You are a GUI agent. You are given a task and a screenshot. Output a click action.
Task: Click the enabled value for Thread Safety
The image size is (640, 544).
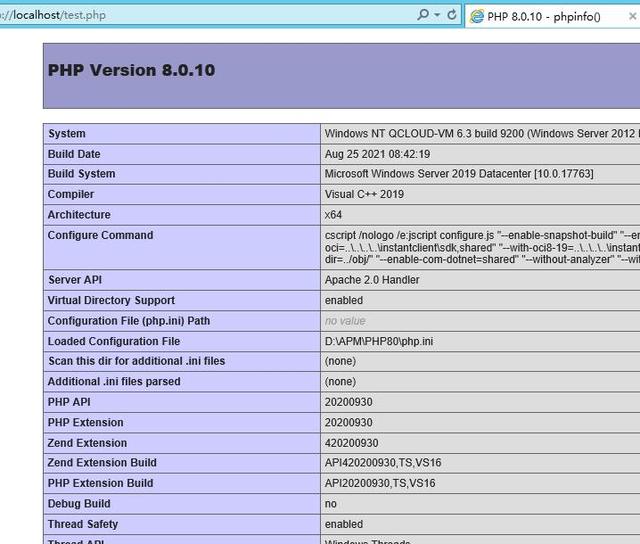344,524
